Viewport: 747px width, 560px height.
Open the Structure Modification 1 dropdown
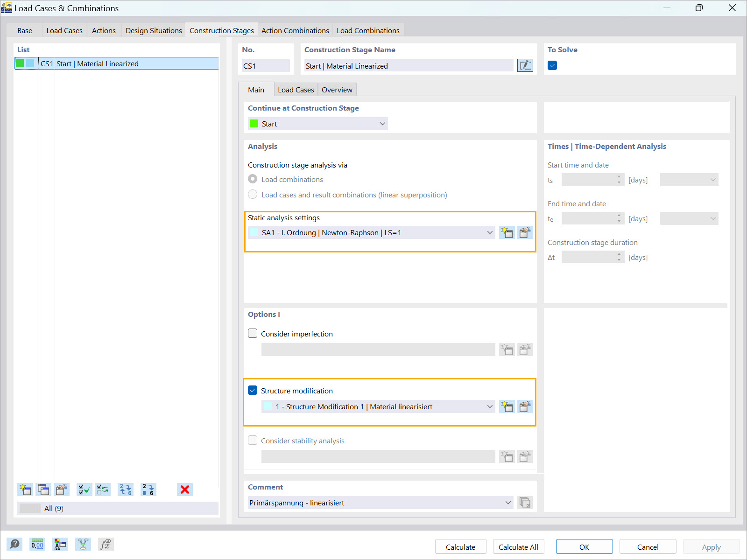(x=378, y=406)
